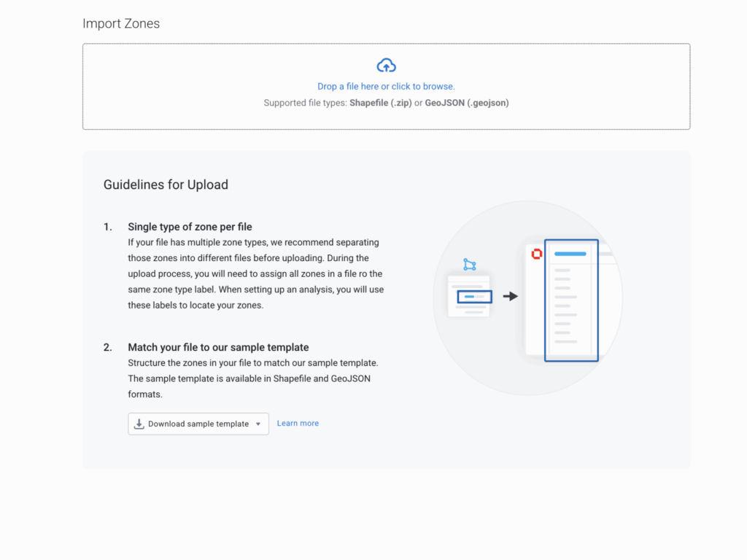Open the Download sample template dropdown arrow
This screenshot has height=560, width=747.
pyautogui.click(x=260, y=423)
